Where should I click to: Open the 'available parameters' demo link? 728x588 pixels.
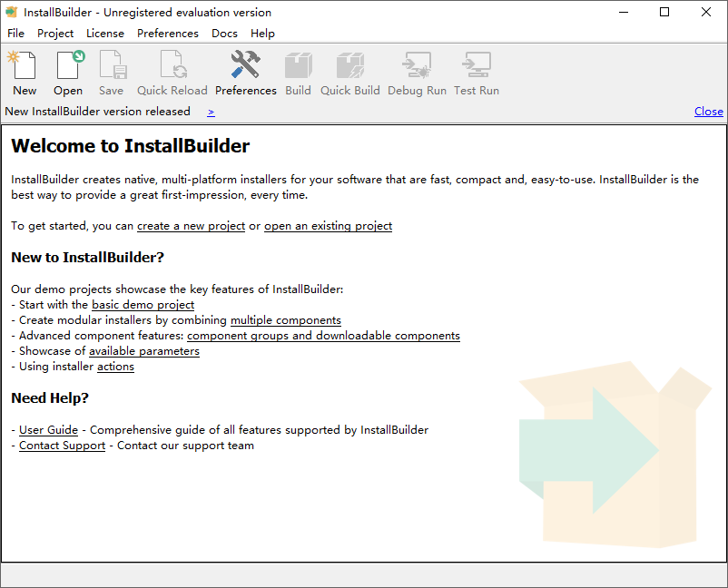[144, 351]
